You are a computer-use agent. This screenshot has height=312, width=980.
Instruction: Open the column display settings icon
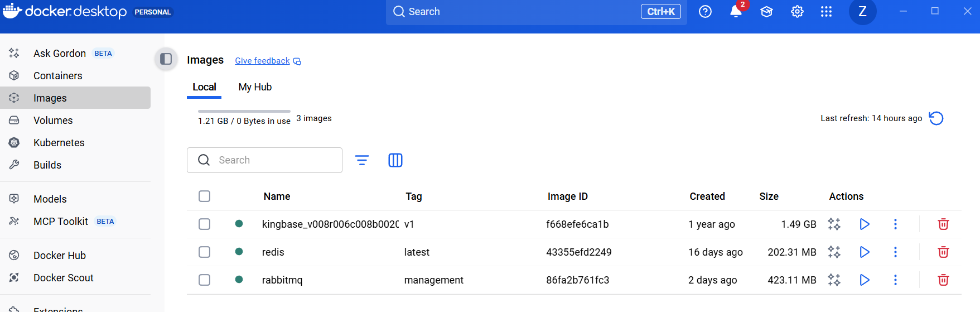point(395,160)
